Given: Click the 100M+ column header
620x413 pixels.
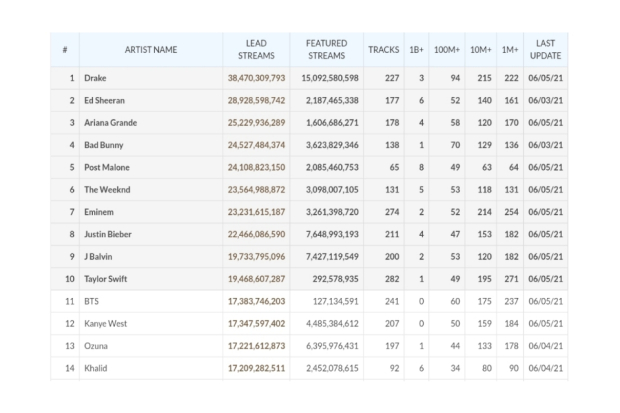Looking at the screenshot, I should [449, 49].
